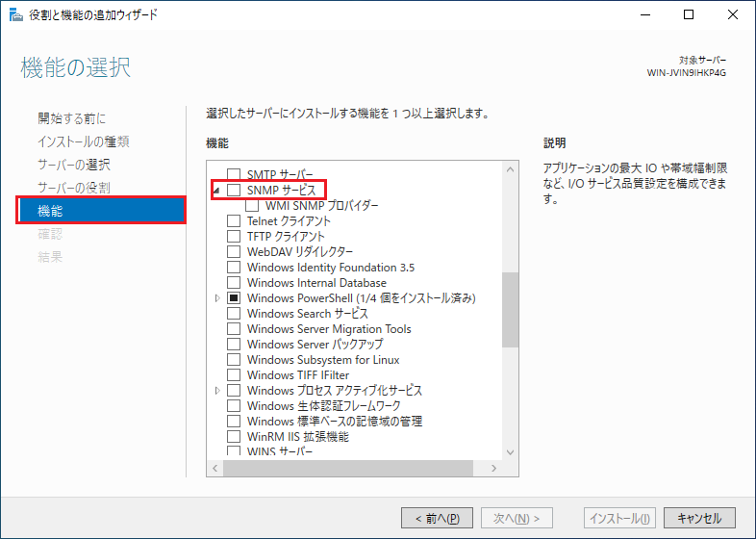The image size is (756, 539).
Task: Select the WinRM IIS 拡張機能 row text
Action: (298, 436)
